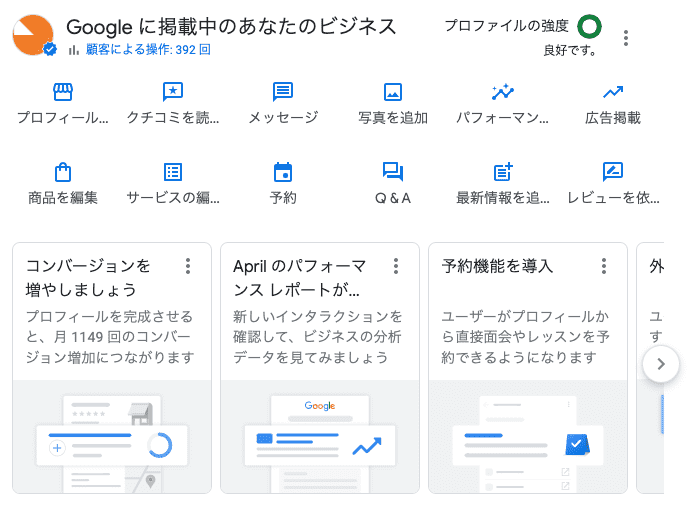
Task: Open 商品を編集 shopping bag icon
Action: pyautogui.click(x=63, y=172)
